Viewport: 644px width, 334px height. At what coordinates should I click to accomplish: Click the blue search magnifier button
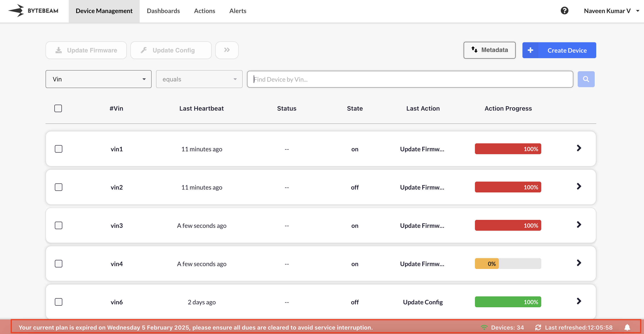click(586, 79)
